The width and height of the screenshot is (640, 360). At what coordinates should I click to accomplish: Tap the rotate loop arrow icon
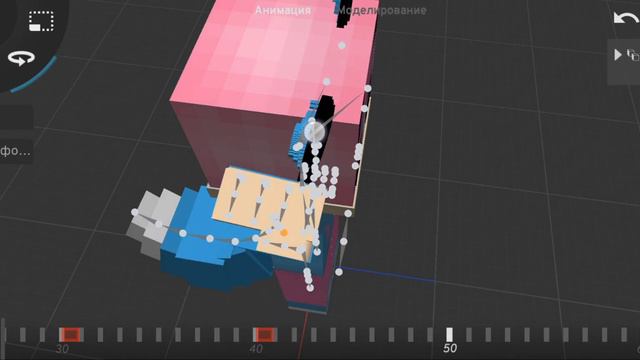pyautogui.click(x=21, y=58)
